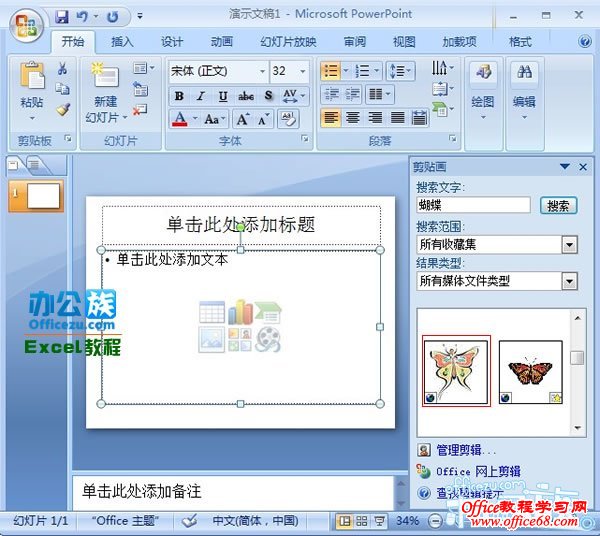Toggle bulleted list button
The height and width of the screenshot is (536, 600).
[x=330, y=71]
